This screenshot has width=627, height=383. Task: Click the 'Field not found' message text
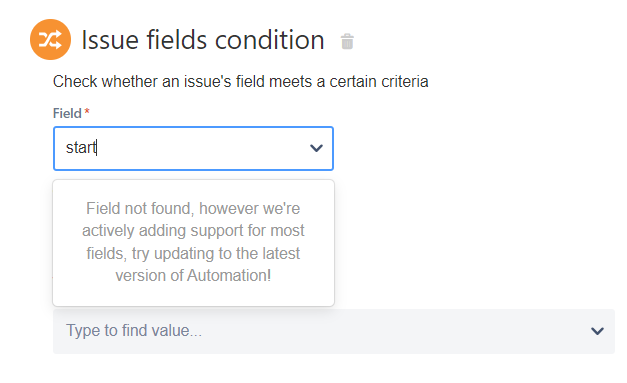[193, 242]
